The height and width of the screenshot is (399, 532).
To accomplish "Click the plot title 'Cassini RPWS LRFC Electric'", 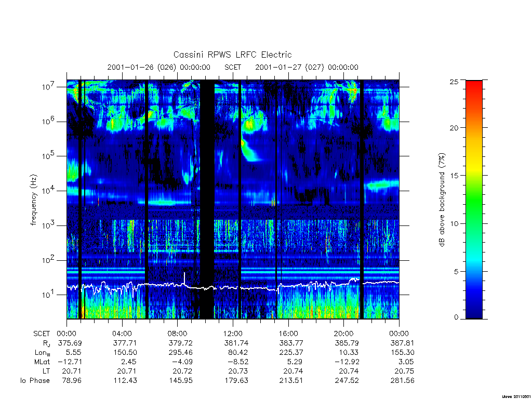I will [x=232, y=55].
